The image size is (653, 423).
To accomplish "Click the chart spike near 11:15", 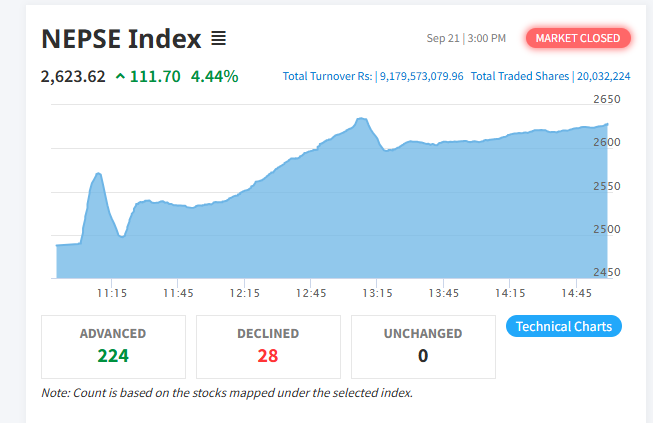I will point(98,175).
